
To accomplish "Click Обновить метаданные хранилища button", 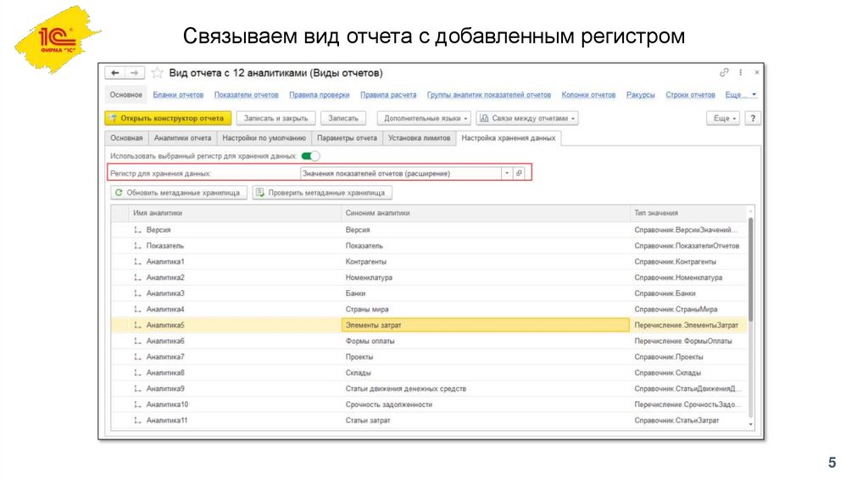I will click(179, 193).
